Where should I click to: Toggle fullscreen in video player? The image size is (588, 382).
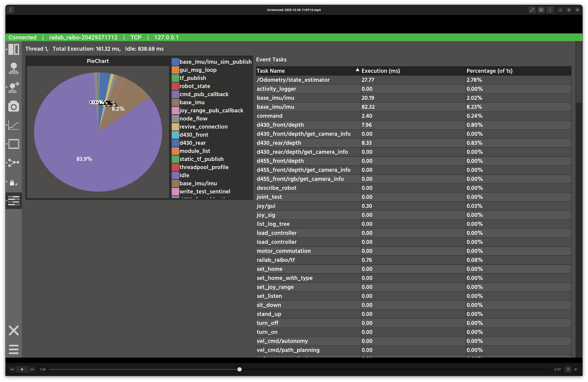tap(532, 10)
